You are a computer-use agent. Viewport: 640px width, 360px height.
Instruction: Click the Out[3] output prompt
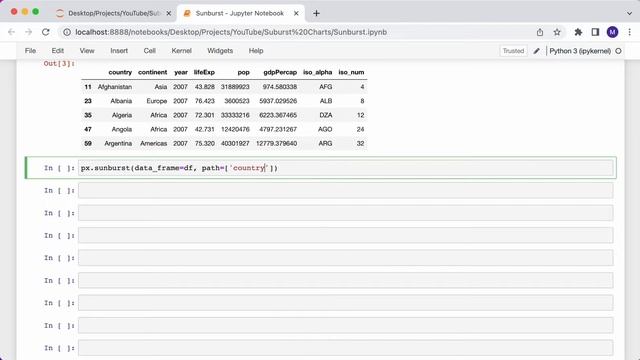[59, 64]
